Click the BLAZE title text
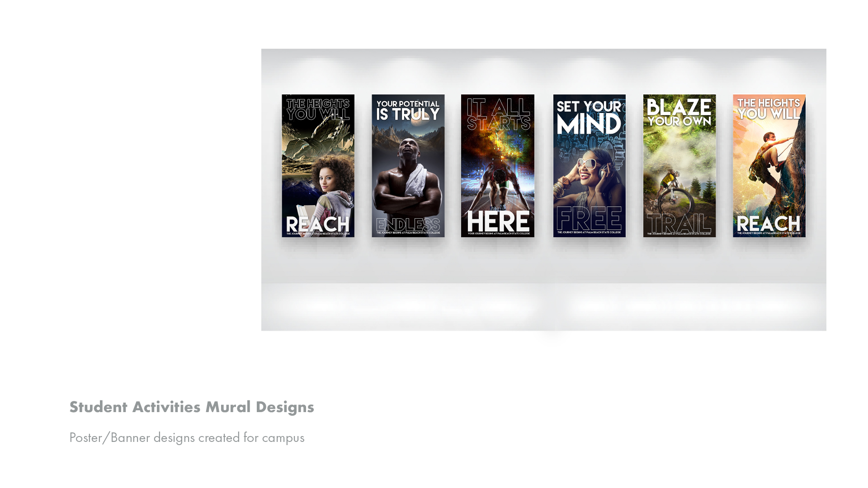The height and width of the screenshot is (488, 868). [x=679, y=108]
